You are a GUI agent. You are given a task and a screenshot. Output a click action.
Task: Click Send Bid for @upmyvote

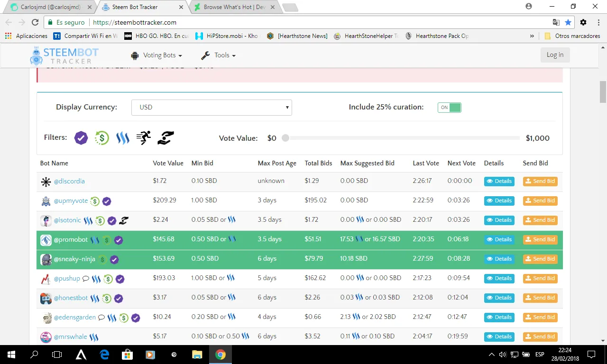point(540,200)
